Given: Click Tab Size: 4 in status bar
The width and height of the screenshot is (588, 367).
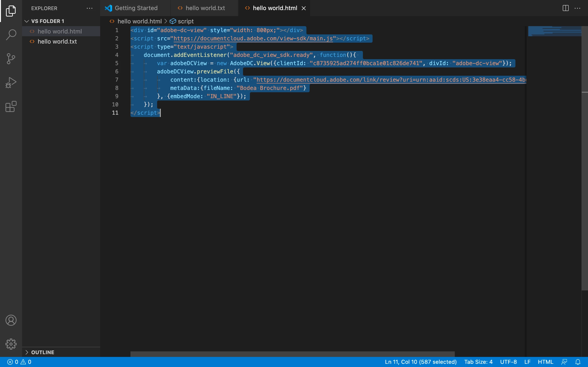Looking at the screenshot, I should pyautogui.click(x=478, y=362).
